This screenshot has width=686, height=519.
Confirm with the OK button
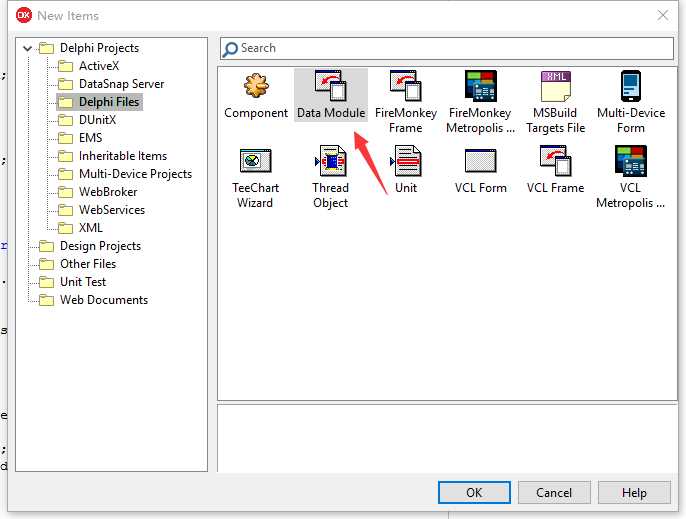pos(474,493)
